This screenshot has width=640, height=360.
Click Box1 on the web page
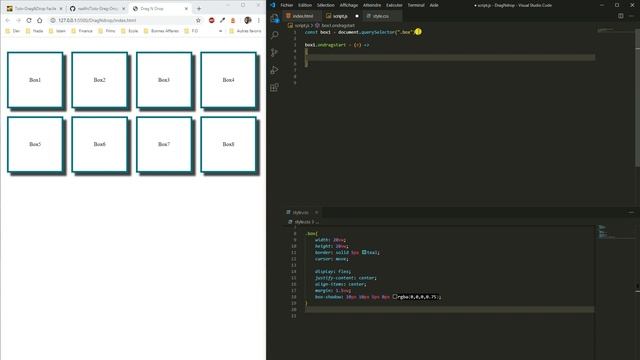pyautogui.click(x=35, y=80)
